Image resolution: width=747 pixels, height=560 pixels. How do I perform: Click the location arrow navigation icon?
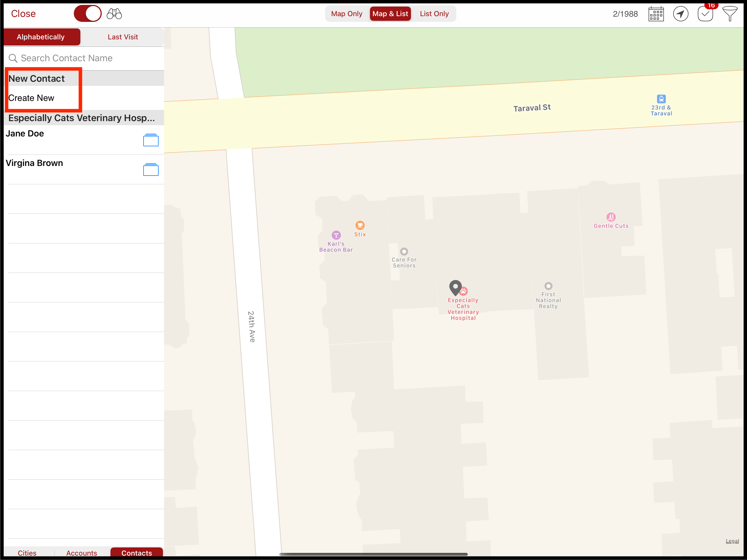click(x=681, y=13)
